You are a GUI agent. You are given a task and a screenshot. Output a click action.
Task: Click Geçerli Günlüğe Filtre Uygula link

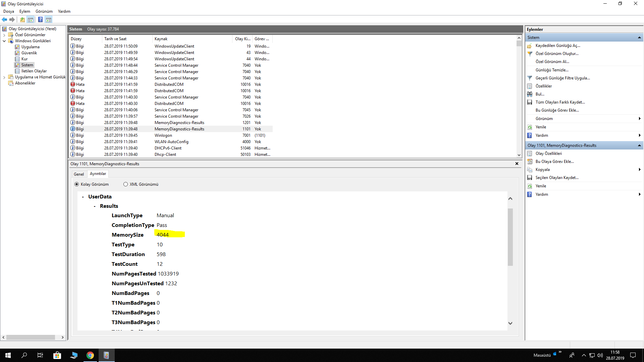coord(562,78)
